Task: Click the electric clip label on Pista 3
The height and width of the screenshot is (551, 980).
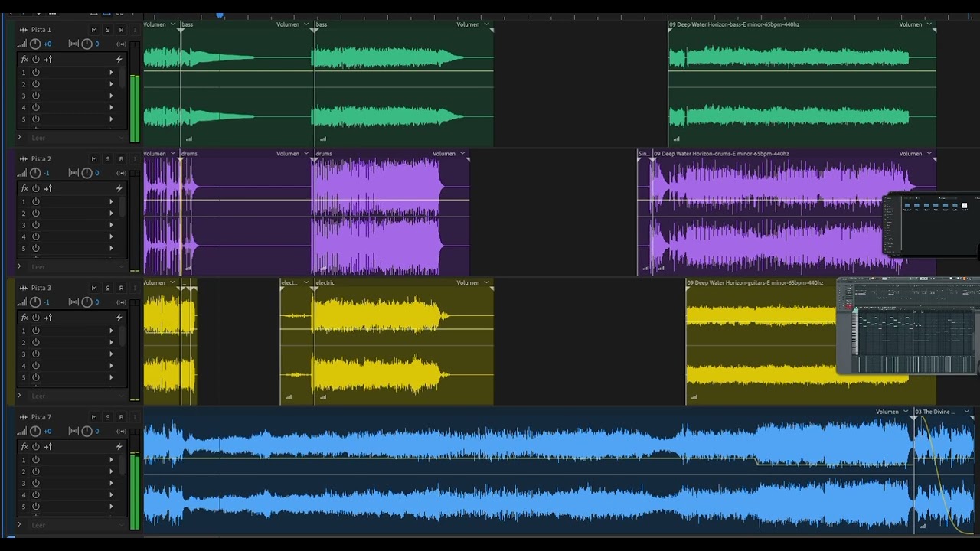Action: [325, 283]
